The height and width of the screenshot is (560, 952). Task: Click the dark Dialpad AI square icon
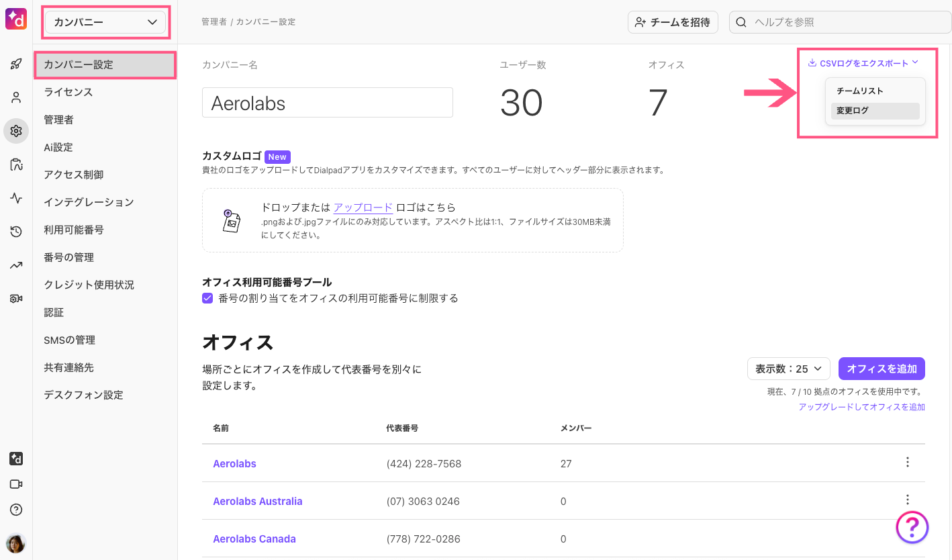pos(16,459)
